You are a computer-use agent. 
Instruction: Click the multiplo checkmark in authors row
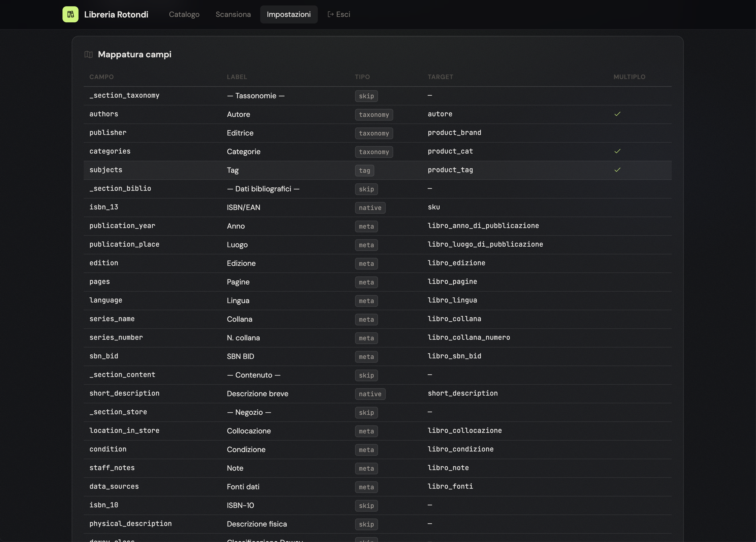tap(617, 114)
